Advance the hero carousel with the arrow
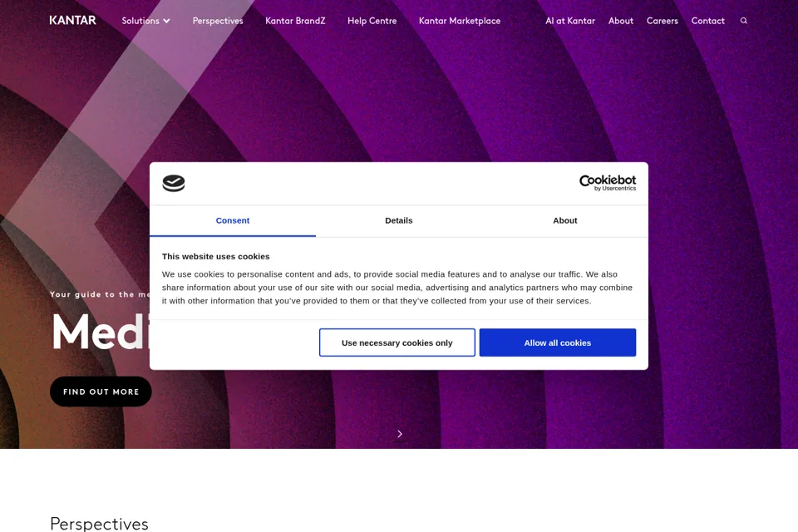This screenshot has width=798, height=532. 400,434
